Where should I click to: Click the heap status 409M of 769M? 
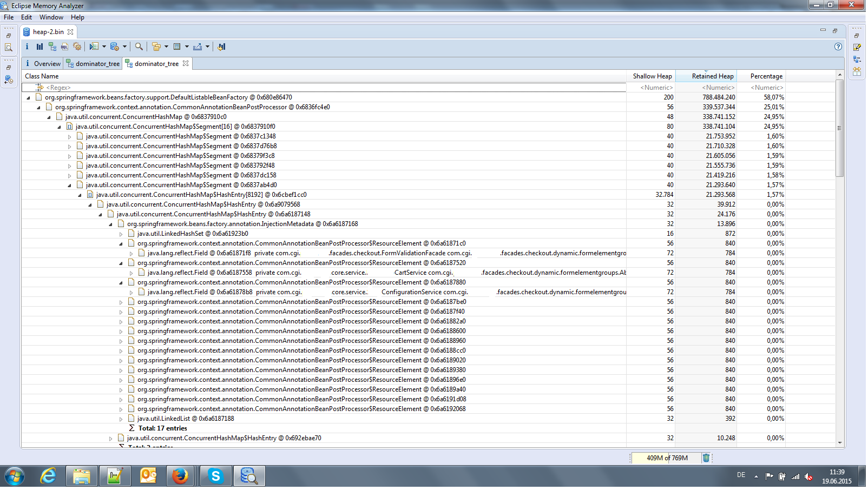click(667, 458)
